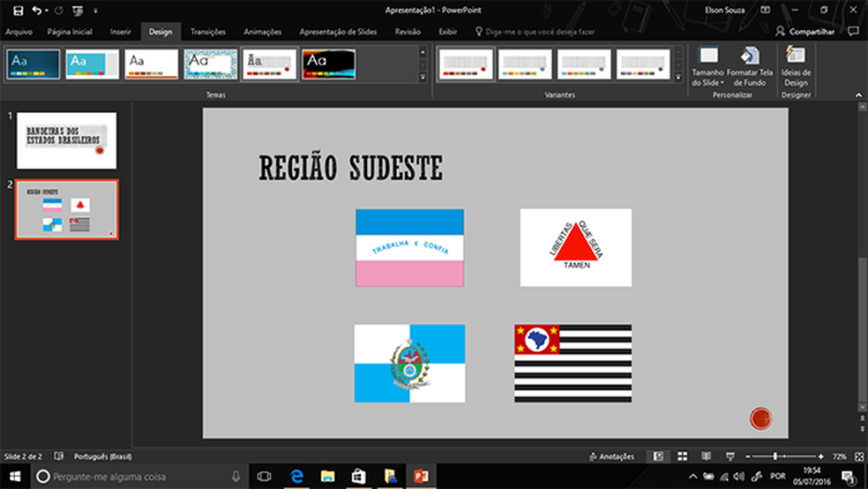Click the Save icon in quick access toolbar

click(x=18, y=11)
